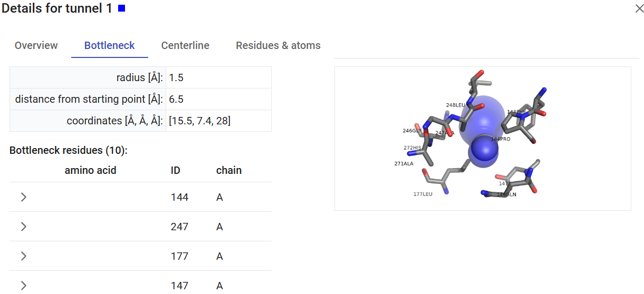This screenshot has height=294, width=644.
Task: Expand residue 247 row chevron
Action: (23, 227)
